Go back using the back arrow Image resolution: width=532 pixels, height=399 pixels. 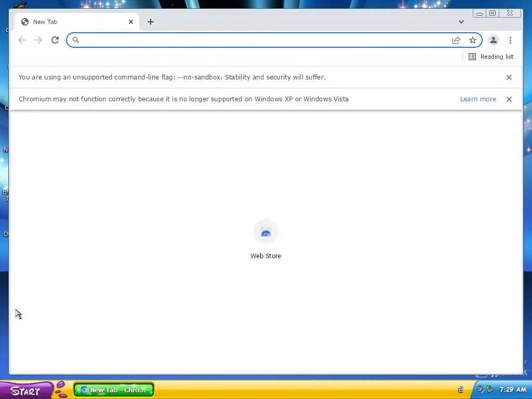(22, 40)
